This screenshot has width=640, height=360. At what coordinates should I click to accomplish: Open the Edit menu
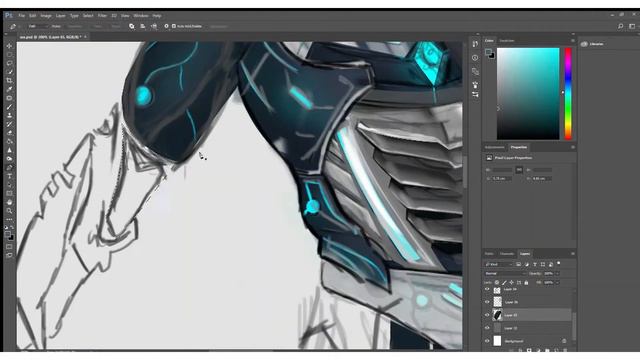[33, 16]
